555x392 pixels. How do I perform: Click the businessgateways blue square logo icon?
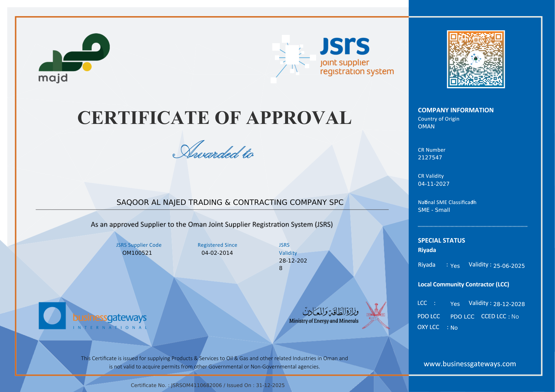(x=52, y=315)
